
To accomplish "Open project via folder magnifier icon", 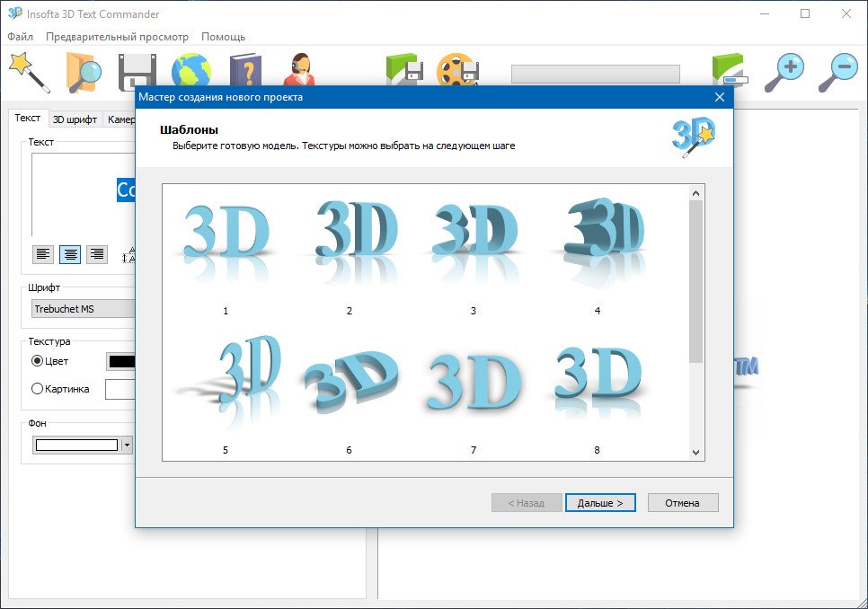I will pyautogui.click(x=84, y=72).
